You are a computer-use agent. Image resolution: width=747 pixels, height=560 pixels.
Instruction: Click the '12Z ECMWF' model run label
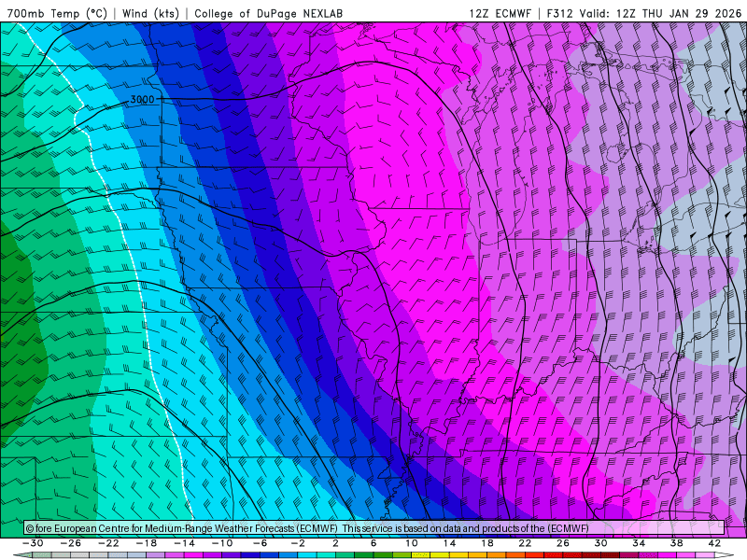click(x=500, y=13)
